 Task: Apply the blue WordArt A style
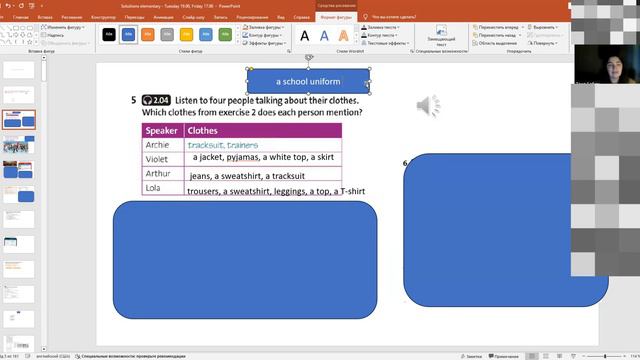pos(324,36)
